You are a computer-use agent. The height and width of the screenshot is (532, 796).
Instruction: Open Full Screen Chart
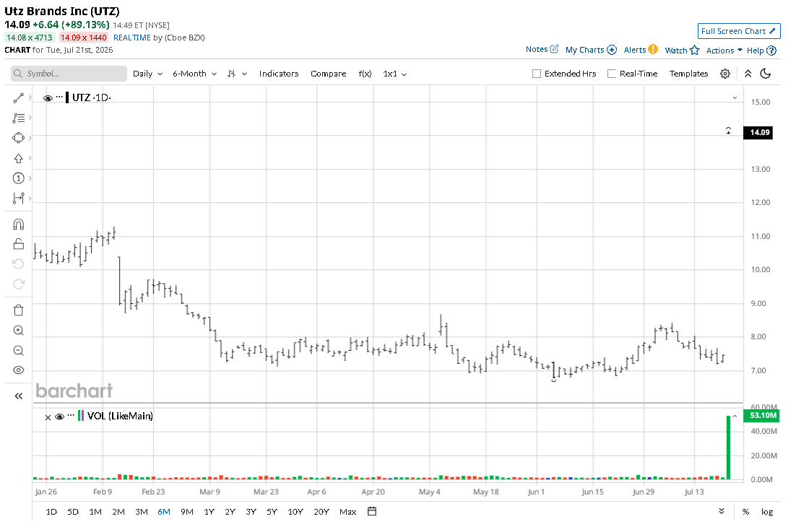tap(739, 31)
